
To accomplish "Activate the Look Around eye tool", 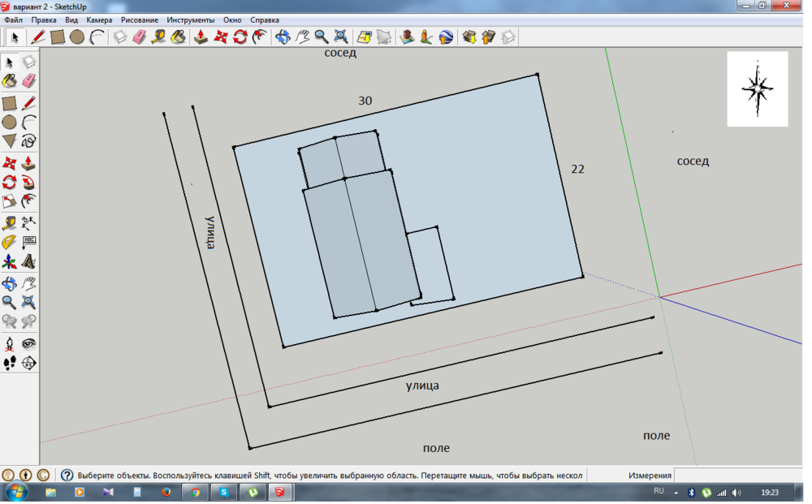I will point(29,343).
